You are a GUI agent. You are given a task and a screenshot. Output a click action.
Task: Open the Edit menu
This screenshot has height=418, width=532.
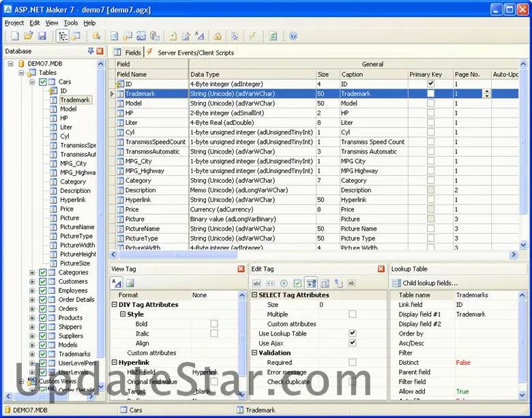35,23
